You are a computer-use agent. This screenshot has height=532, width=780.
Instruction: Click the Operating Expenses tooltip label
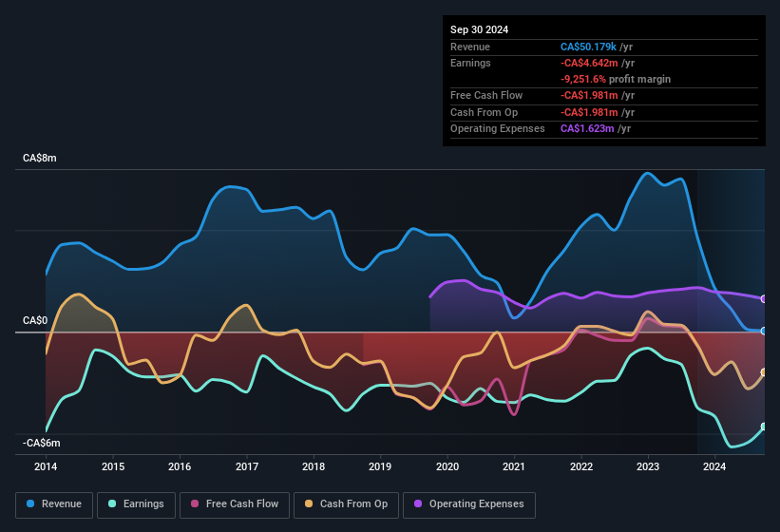click(x=498, y=129)
